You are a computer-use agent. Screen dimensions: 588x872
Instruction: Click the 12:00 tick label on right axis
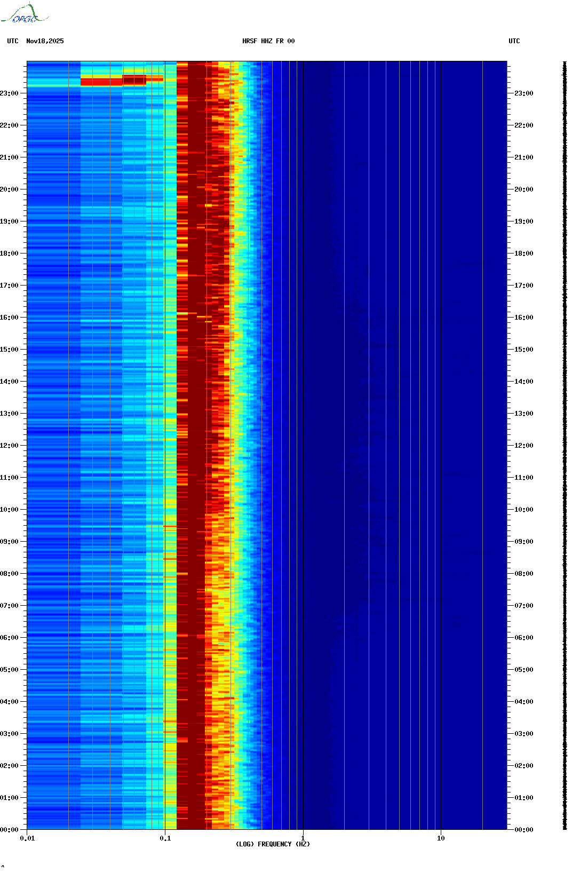(x=523, y=446)
